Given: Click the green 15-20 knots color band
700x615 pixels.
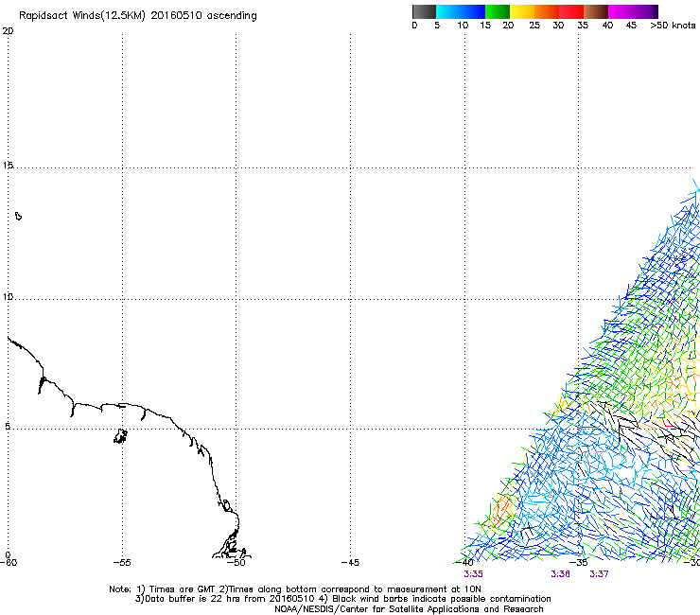Looking at the screenshot, I should 498,11.
